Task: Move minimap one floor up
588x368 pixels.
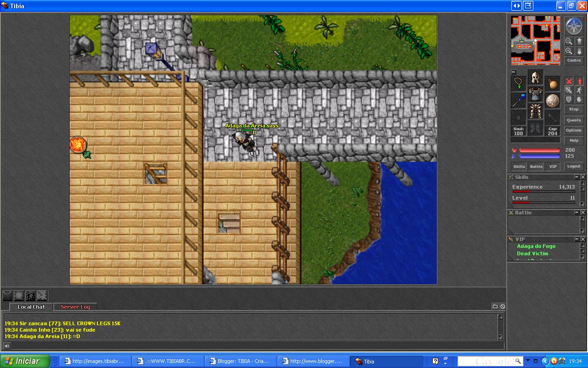Action: coord(579,41)
